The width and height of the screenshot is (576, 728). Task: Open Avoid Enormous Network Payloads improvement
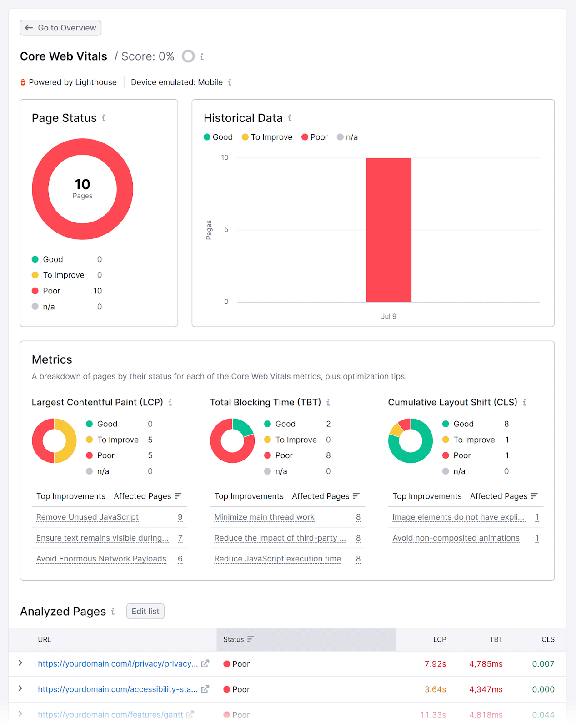(101, 559)
